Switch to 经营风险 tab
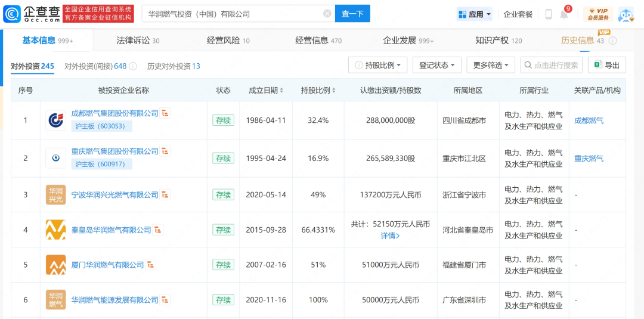The height and width of the screenshot is (319, 644). coord(228,40)
